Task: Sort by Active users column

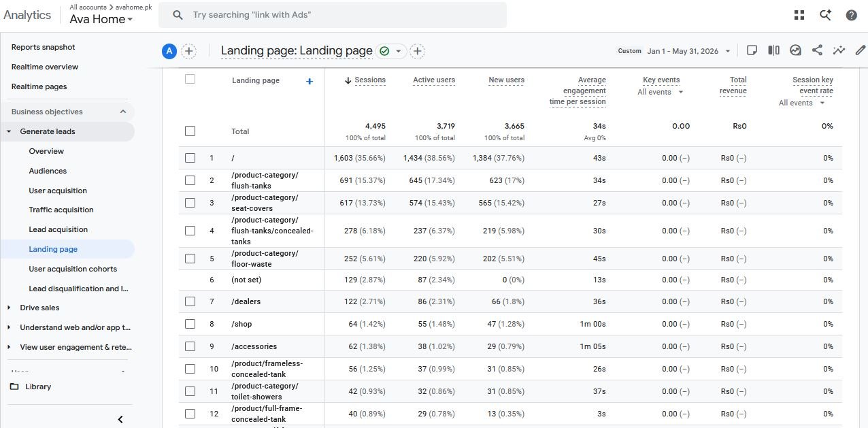Action: (434, 80)
